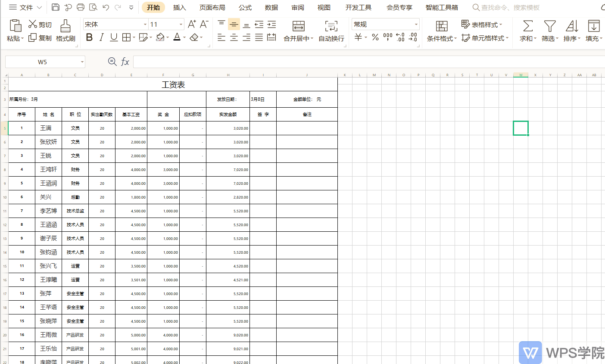Screen dimensions: 605x364
Task: Click the Filter (筛选) funnel icon
Action: [550, 26]
